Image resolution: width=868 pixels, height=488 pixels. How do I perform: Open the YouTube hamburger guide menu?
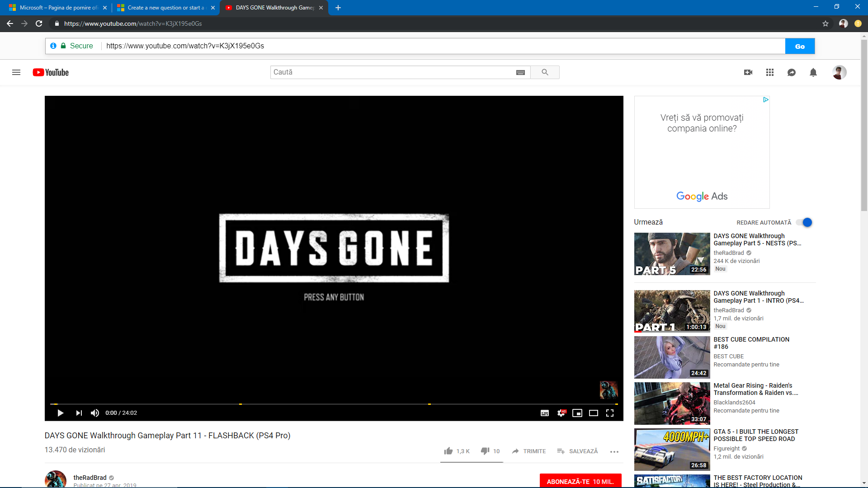pos(16,72)
